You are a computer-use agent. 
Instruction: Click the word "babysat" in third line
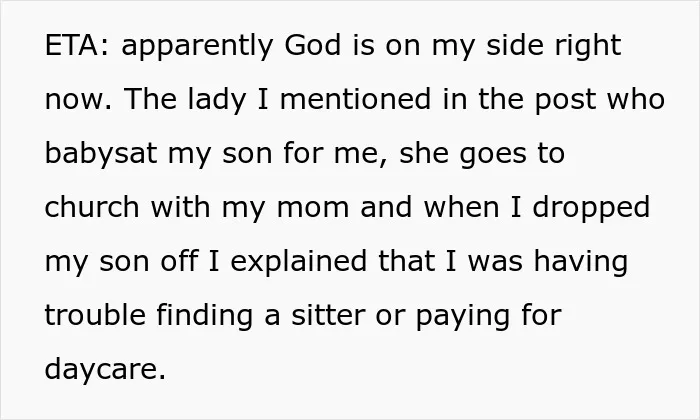(101, 155)
